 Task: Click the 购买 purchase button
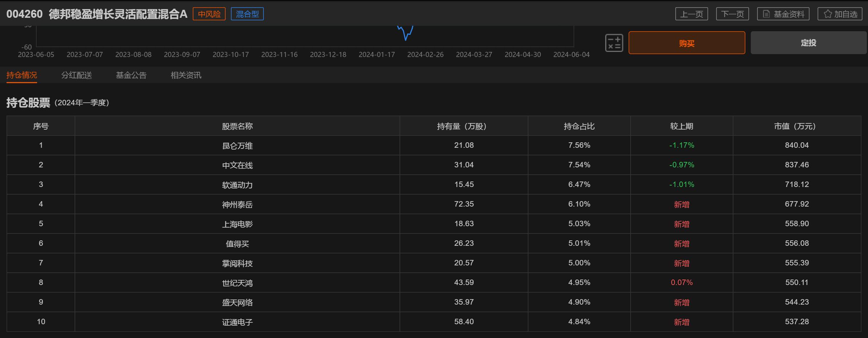(x=686, y=43)
